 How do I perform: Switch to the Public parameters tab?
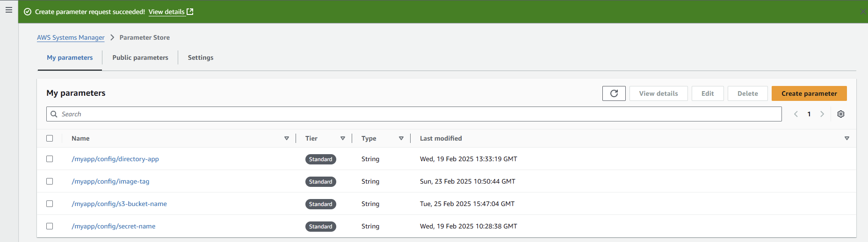[140, 57]
